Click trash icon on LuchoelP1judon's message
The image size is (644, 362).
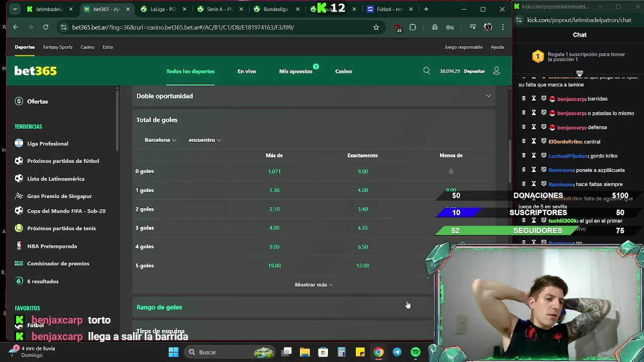point(524,155)
